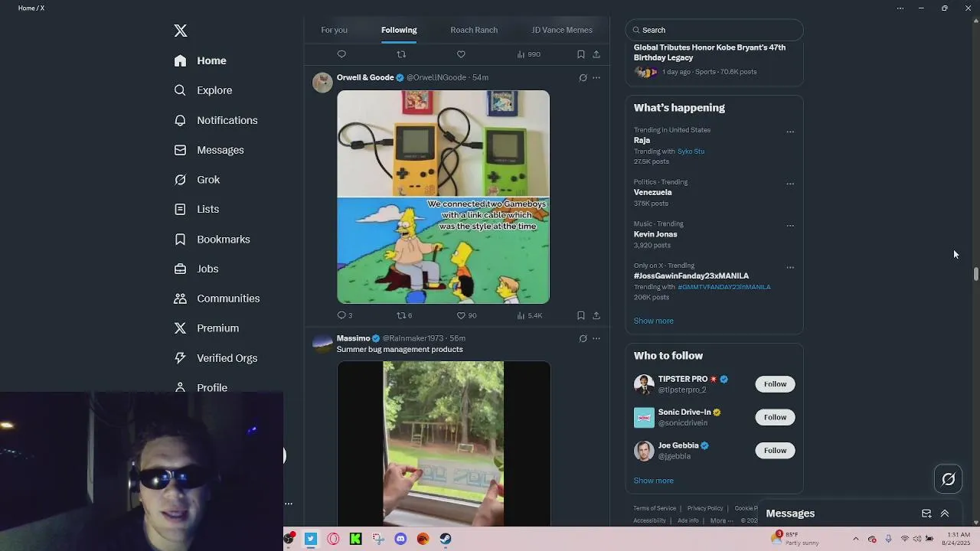
Task: Expand the Messages drawer
Action: 945,514
